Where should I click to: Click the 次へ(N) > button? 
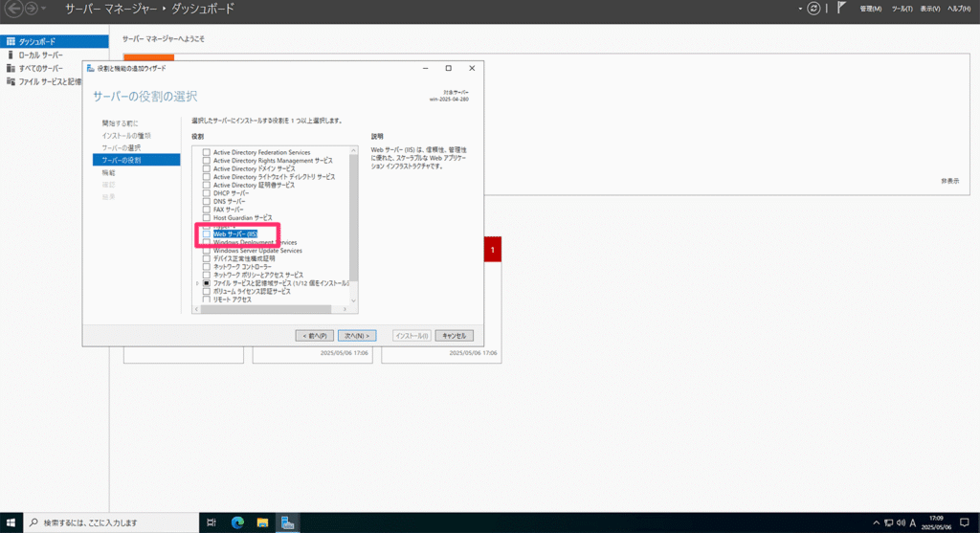point(358,336)
